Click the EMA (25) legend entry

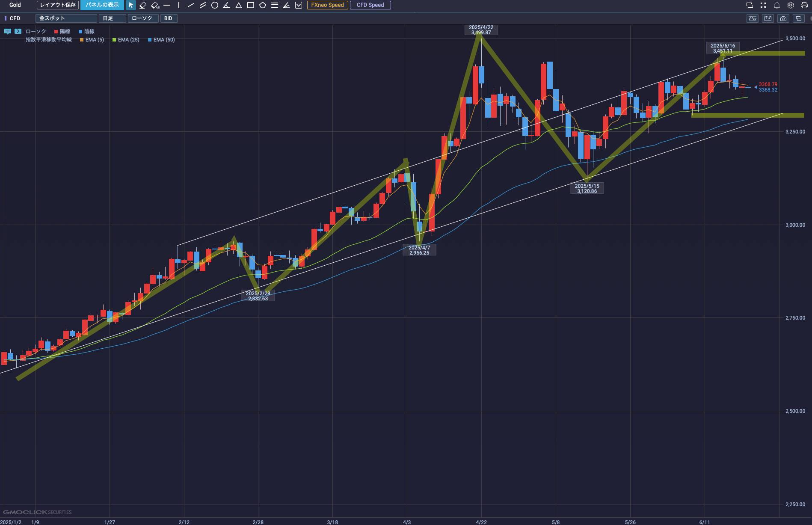[126, 40]
